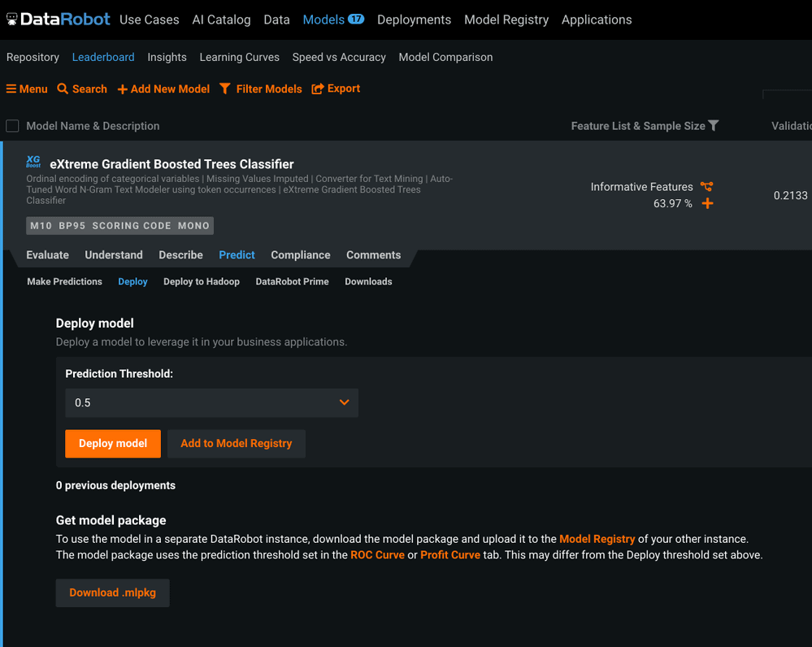This screenshot has height=647, width=812.
Task: Open the Learning Curves tab
Action: [x=239, y=57]
